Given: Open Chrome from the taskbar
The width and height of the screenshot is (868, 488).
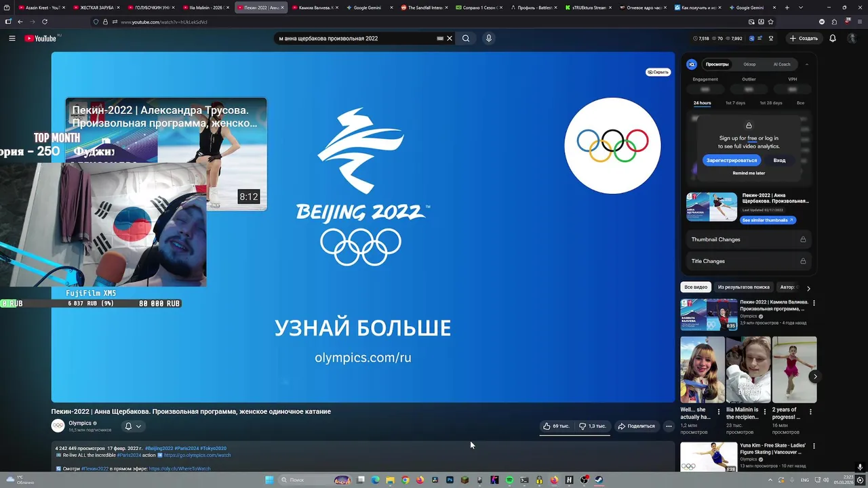Looking at the screenshot, I should pyautogui.click(x=405, y=480).
